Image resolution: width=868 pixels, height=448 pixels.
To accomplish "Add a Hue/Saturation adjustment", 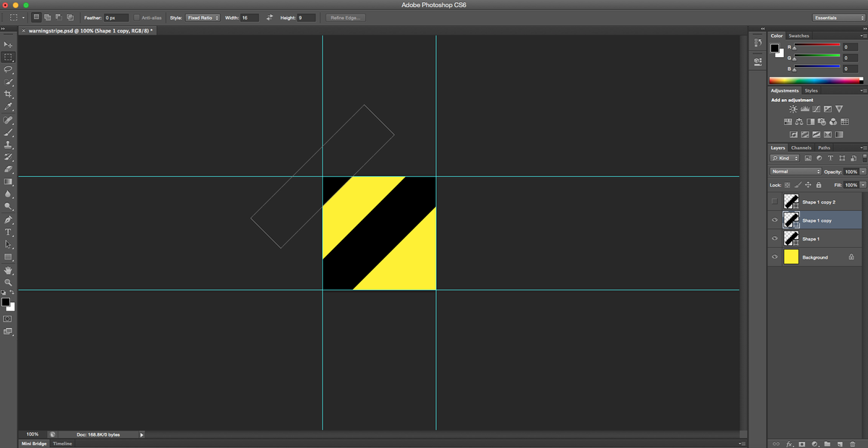I will [788, 121].
